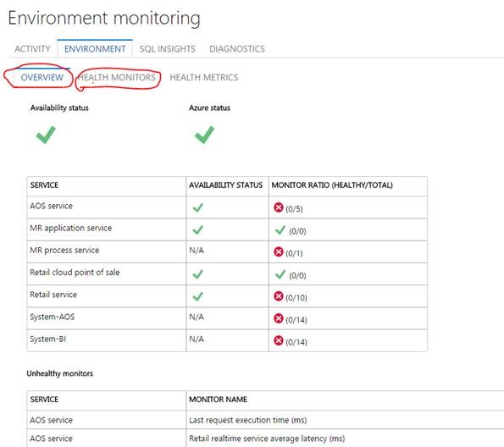Click the (0/10) monitor ratio value

click(x=296, y=298)
